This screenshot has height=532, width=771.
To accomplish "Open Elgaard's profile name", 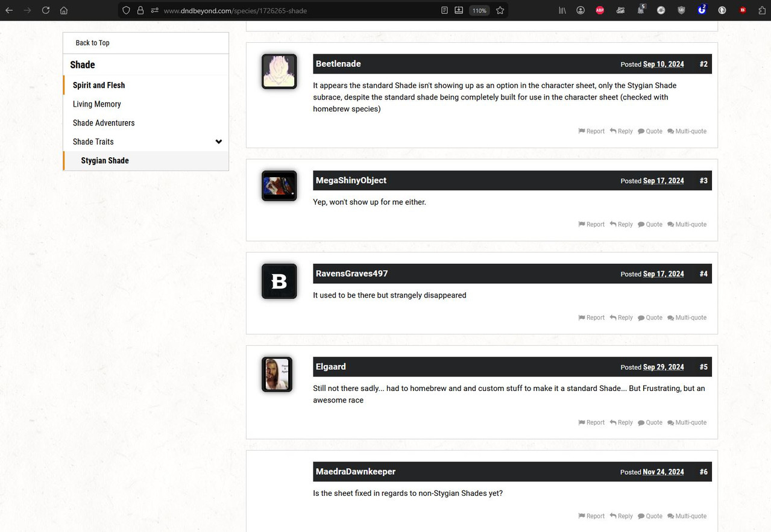I will [x=331, y=366].
